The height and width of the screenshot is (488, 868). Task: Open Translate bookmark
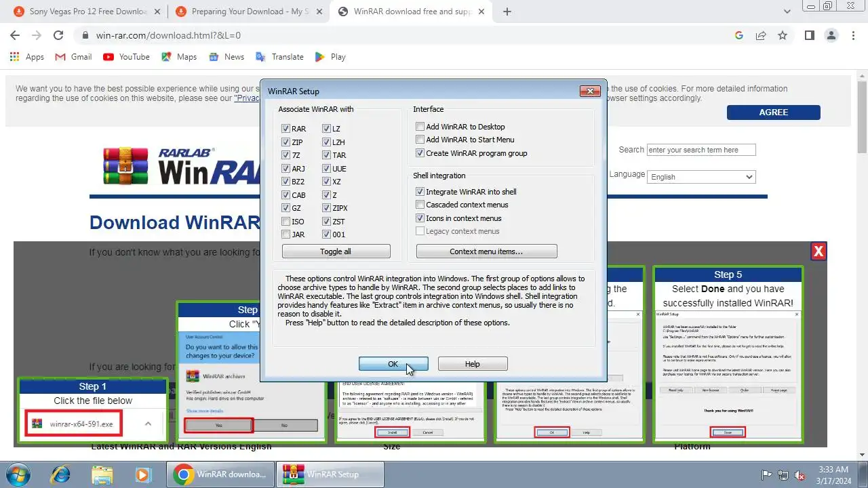click(x=279, y=57)
